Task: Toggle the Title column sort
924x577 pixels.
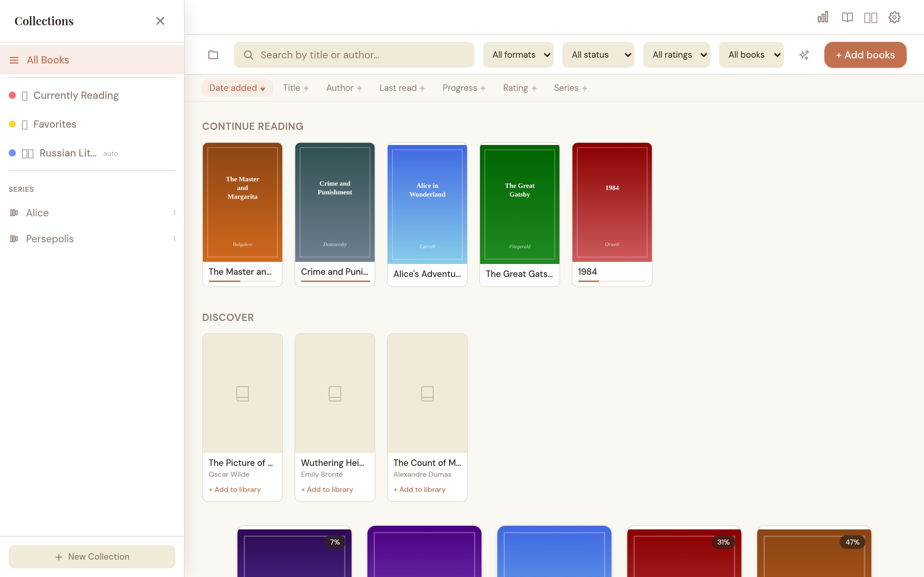Action: pyautogui.click(x=295, y=88)
